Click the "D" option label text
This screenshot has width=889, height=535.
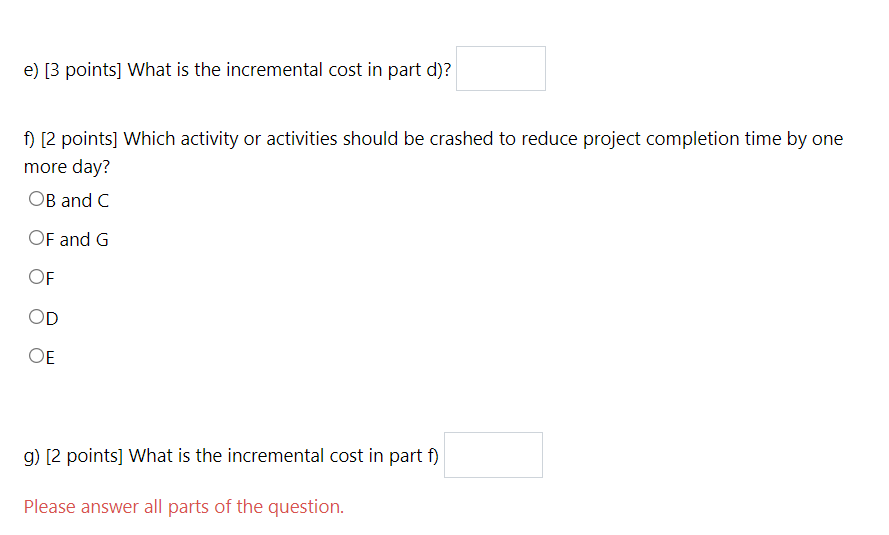pyautogui.click(x=52, y=319)
